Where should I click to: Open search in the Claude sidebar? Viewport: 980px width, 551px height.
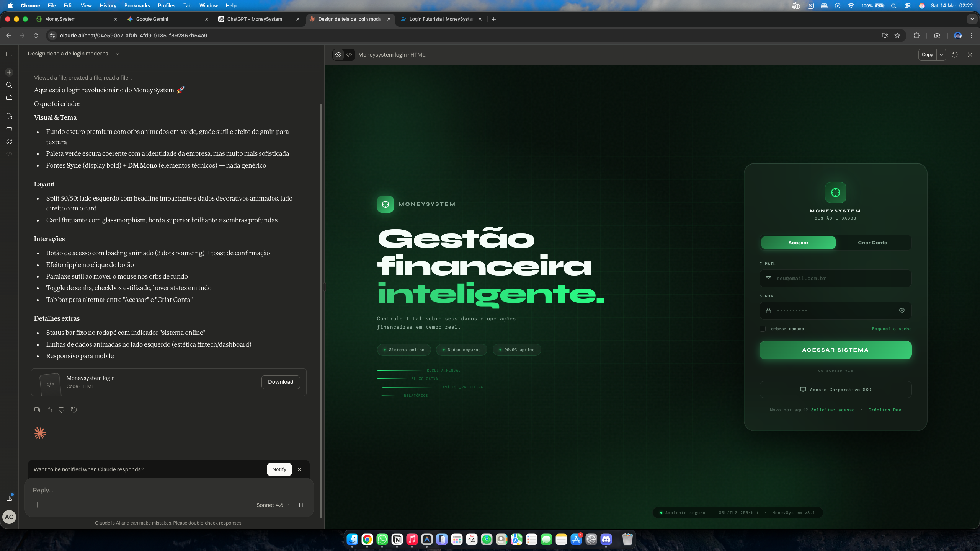point(9,85)
